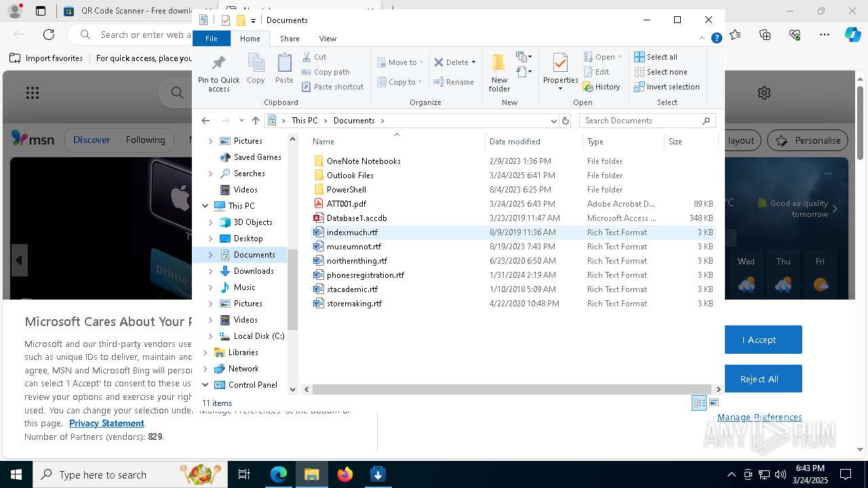Switch to details view button
Image resolution: width=868 pixels, height=488 pixels.
pos(699,403)
